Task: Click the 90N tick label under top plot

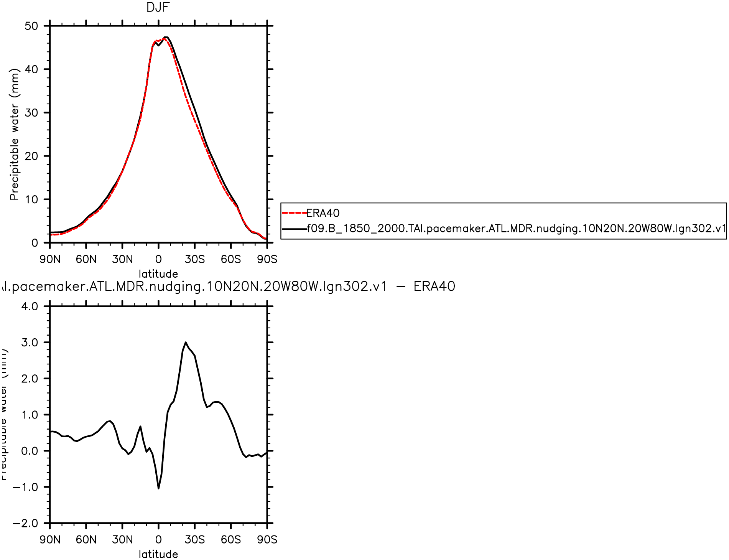Action: [x=50, y=259]
